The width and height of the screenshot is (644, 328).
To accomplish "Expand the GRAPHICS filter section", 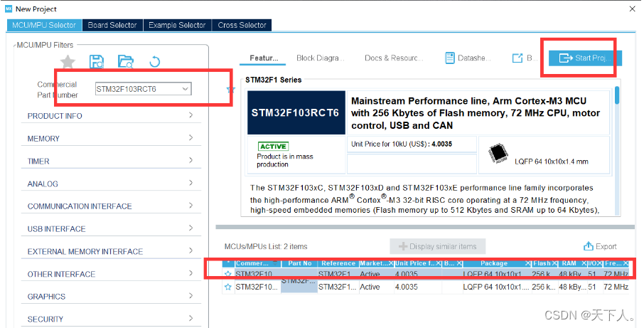I will tap(111, 297).
